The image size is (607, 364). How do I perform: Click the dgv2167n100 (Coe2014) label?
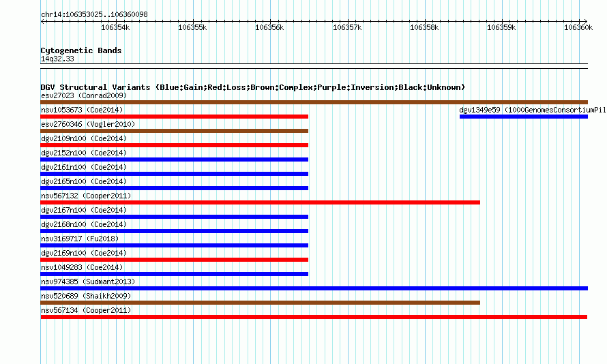(84, 210)
